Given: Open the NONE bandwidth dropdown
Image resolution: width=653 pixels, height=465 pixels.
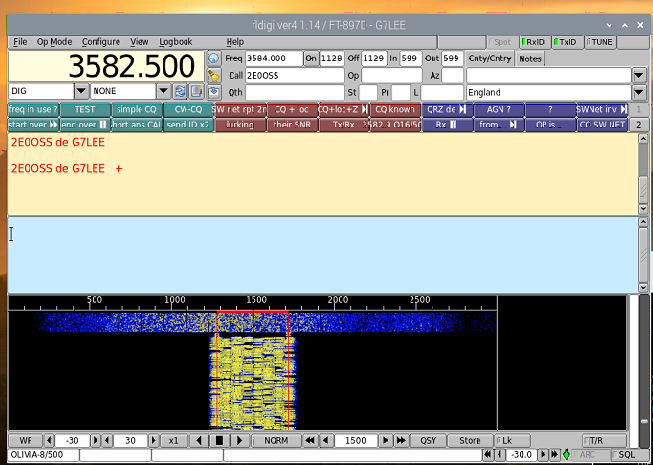Looking at the screenshot, I should point(164,91).
